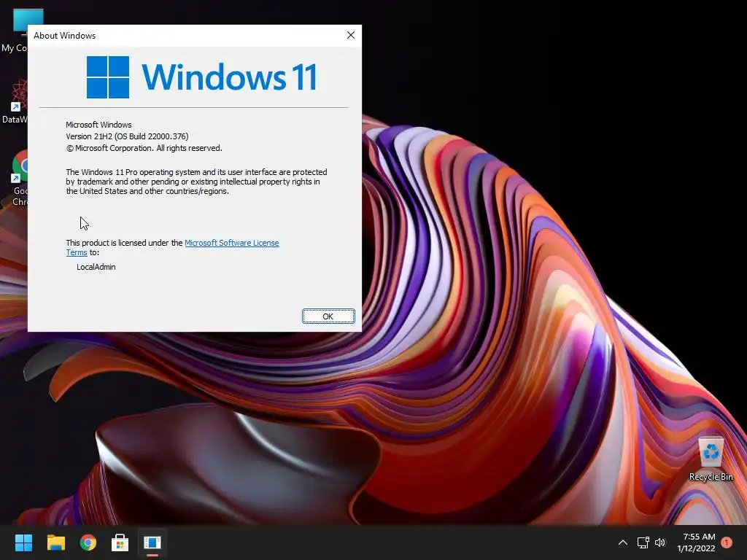Open the clock and date panel
The image size is (747, 560).
click(x=697, y=542)
